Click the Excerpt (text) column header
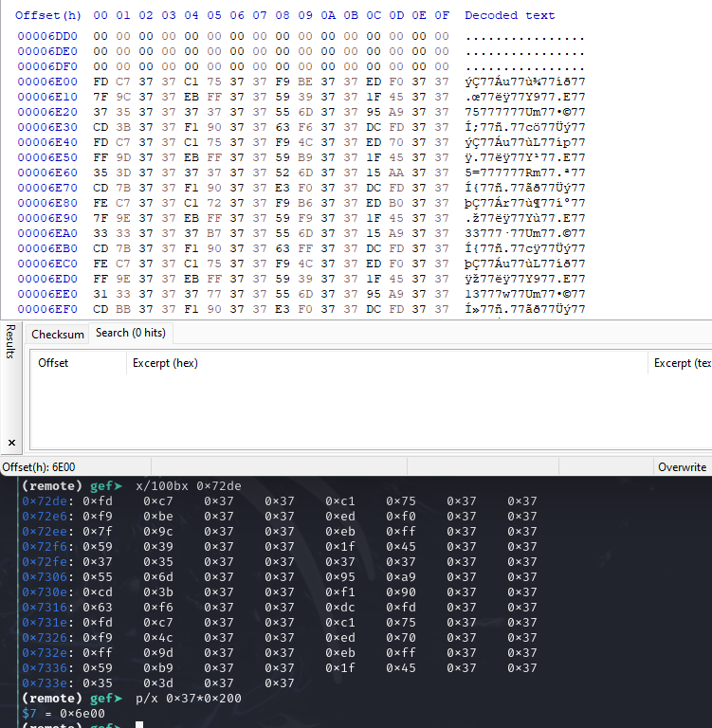 (681, 363)
